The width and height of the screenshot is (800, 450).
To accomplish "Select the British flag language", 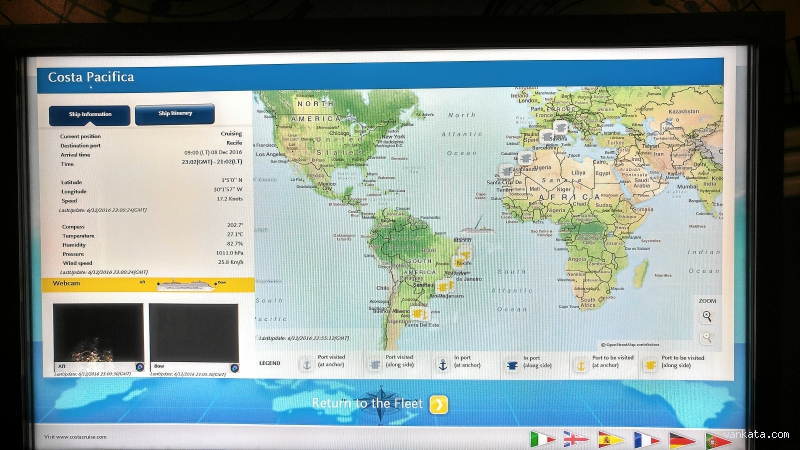I will 576,439.
